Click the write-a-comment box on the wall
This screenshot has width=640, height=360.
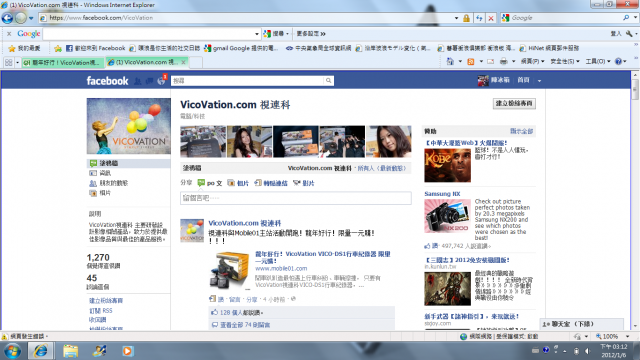[x=296, y=198]
